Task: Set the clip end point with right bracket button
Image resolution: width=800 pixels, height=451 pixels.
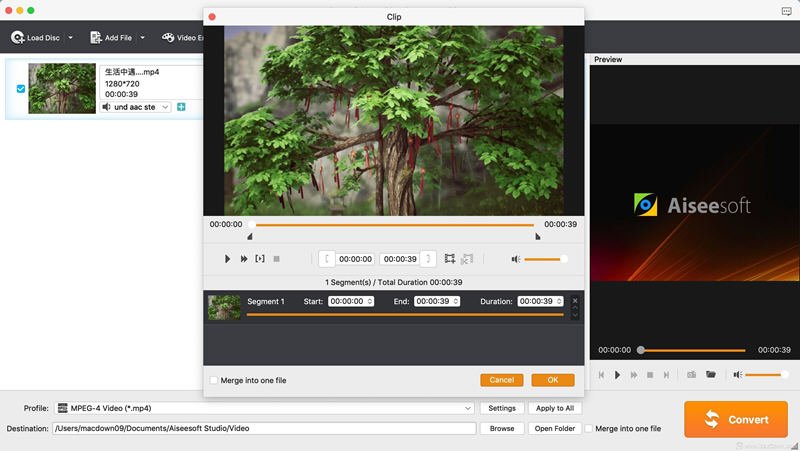Action: 428,259
